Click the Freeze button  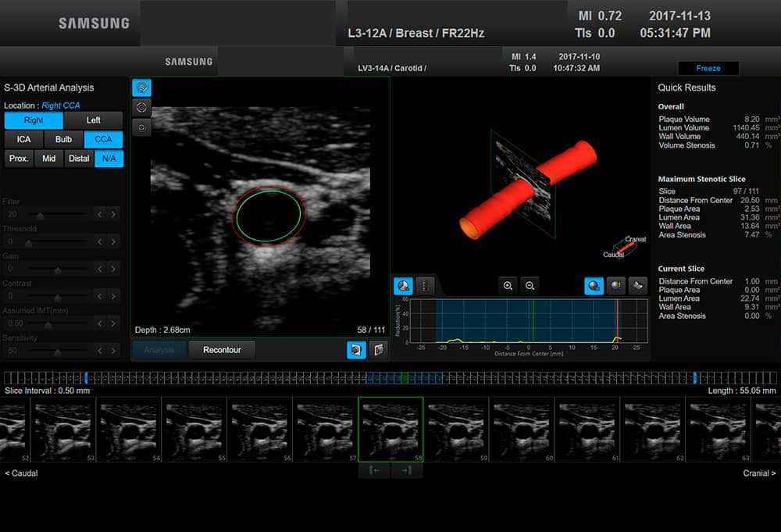[708, 68]
